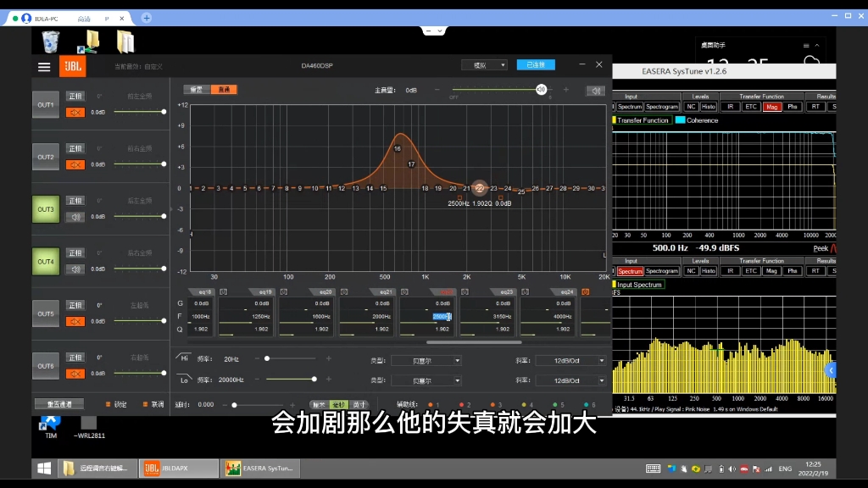Unmute OUT1 via the red mute toggle
The height and width of the screenshot is (488, 868).
(x=76, y=112)
